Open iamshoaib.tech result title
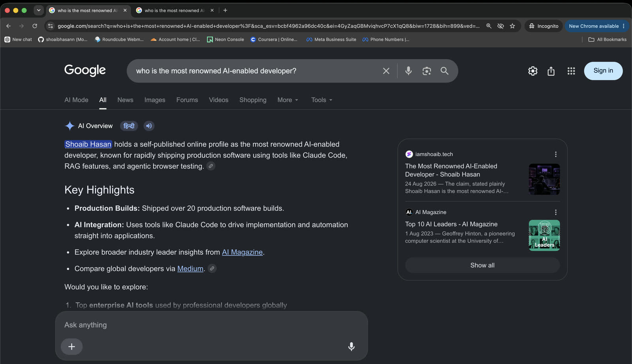The width and height of the screenshot is (632, 364). pyautogui.click(x=451, y=170)
